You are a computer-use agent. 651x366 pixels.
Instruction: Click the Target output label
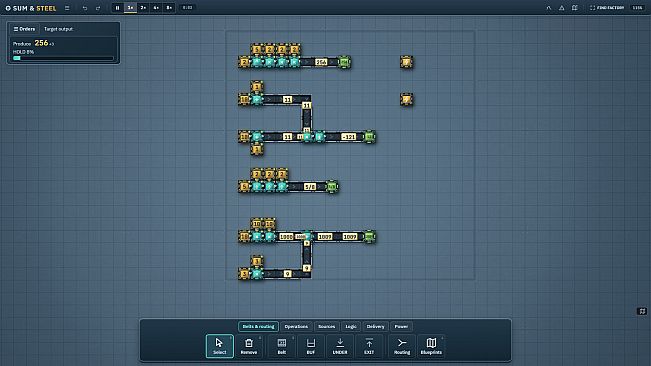[58, 29]
